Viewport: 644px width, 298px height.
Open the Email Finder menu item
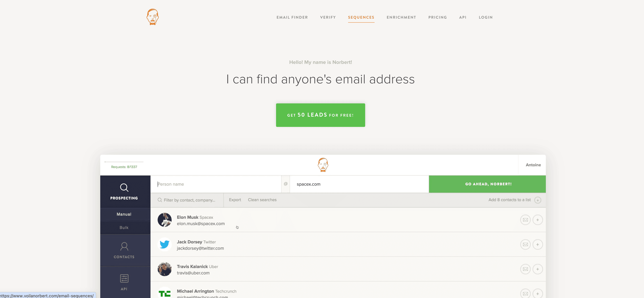(x=292, y=17)
